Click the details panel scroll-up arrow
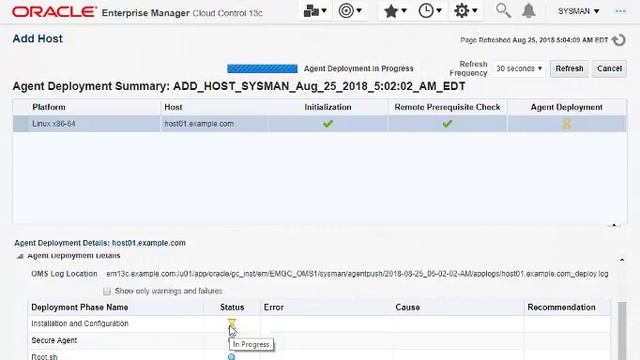The image size is (640, 360). point(622,260)
